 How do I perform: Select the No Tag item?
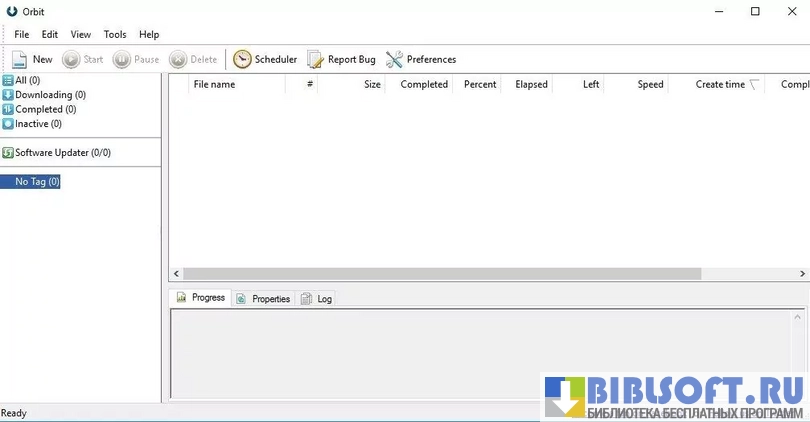pos(37,182)
